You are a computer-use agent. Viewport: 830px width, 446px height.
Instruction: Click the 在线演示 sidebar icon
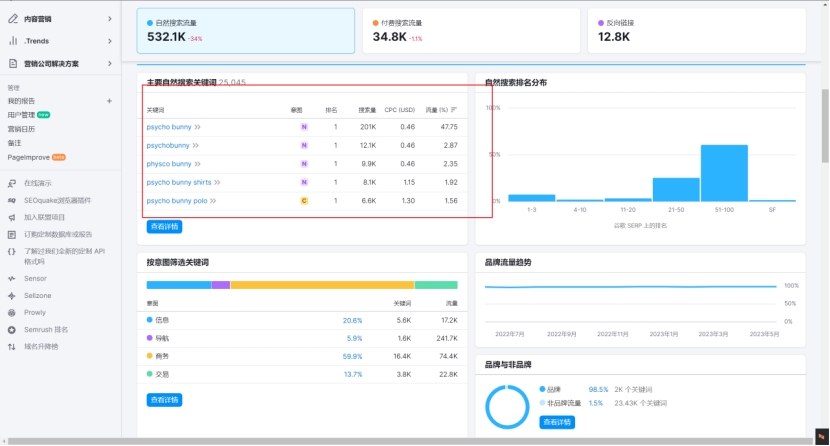pos(12,183)
